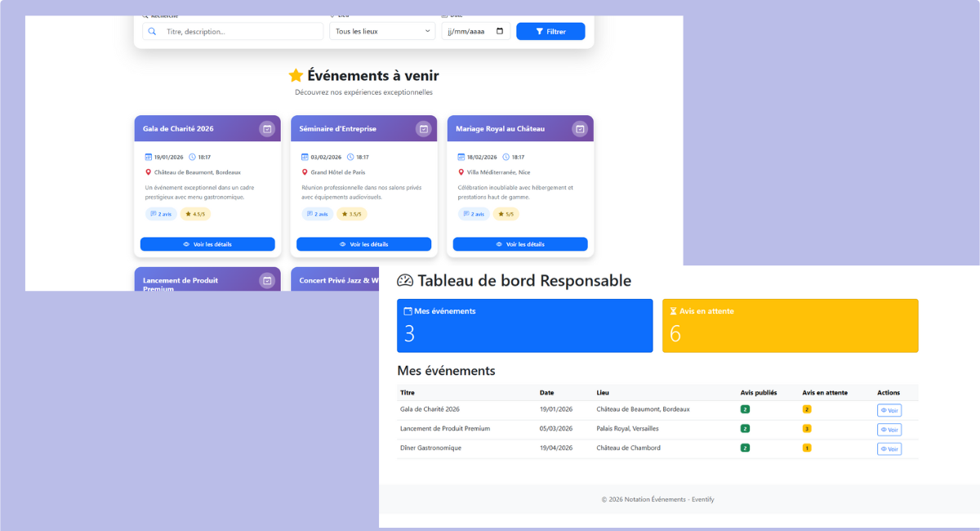View details for Gala de Charité 2026

tap(207, 244)
